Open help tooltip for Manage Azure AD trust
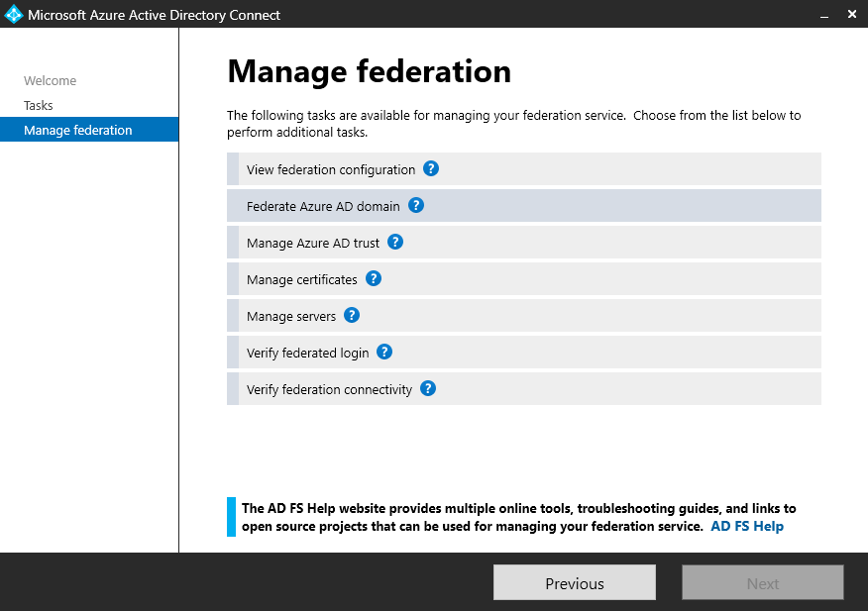The height and width of the screenshot is (611, 868). [395, 242]
